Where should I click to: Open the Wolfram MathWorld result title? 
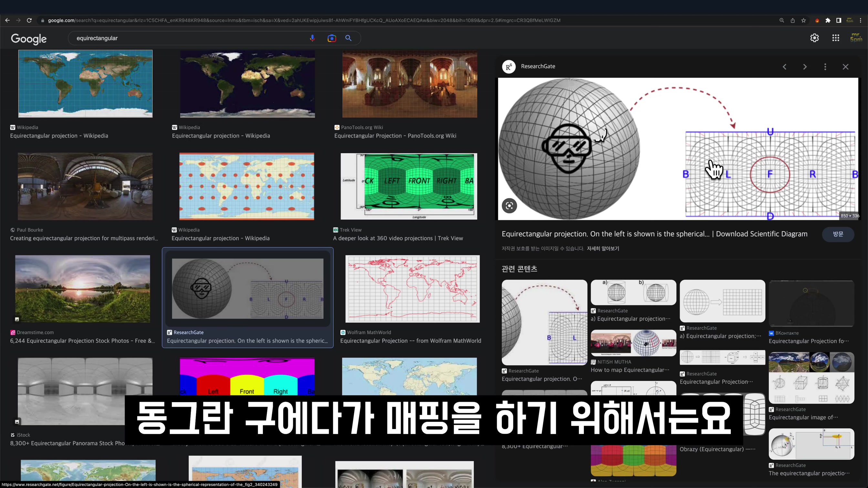[410, 341]
